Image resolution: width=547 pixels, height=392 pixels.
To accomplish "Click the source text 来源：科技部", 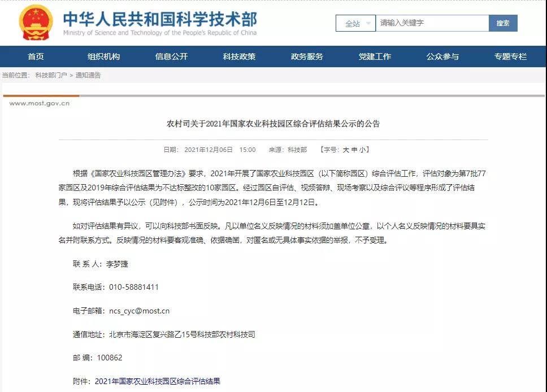I will pyautogui.click(x=288, y=150).
